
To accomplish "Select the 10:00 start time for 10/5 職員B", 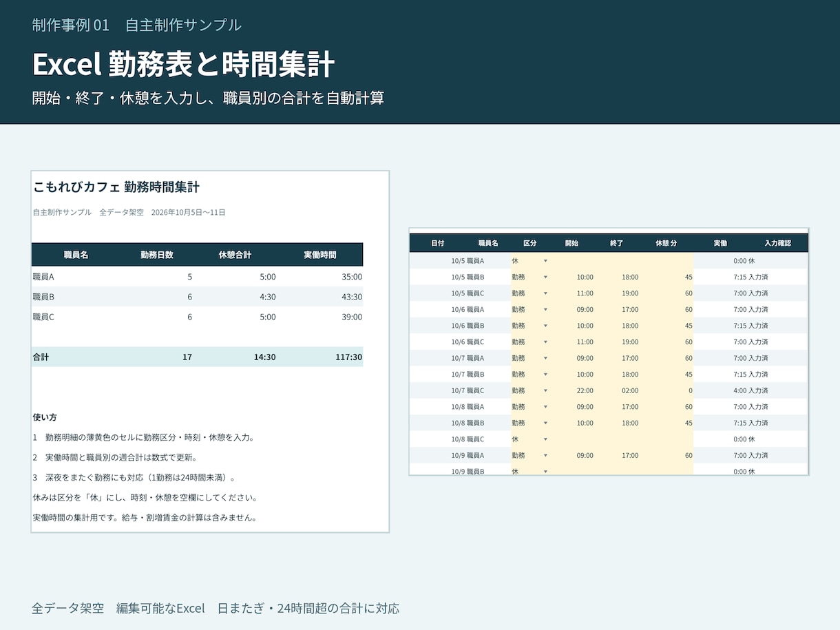I will [585, 277].
